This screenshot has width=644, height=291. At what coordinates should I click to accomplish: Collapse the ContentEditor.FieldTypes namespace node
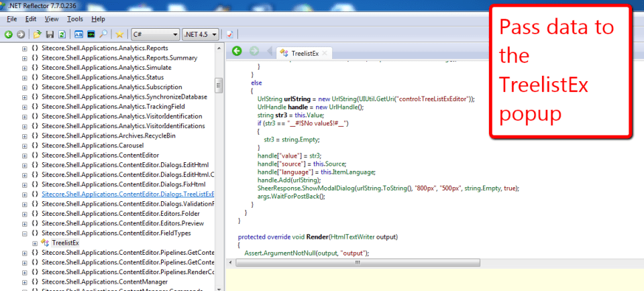pyautogui.click(x=25, y=233)
